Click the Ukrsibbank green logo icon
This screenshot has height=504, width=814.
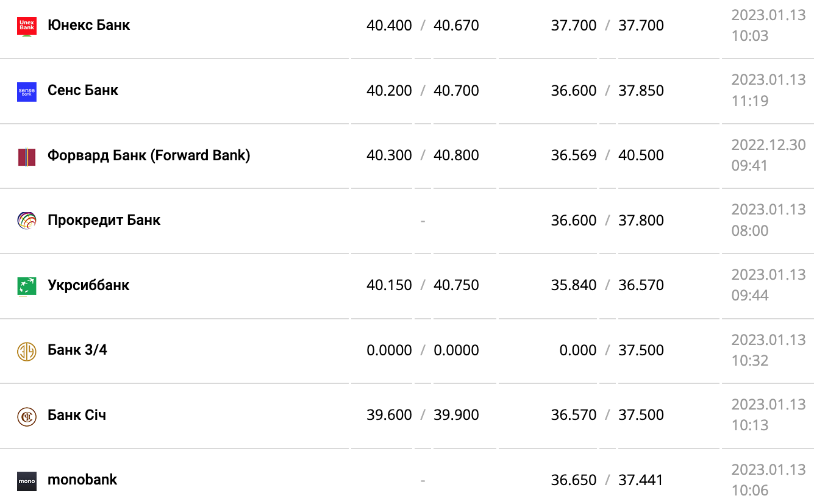[27, 286]
